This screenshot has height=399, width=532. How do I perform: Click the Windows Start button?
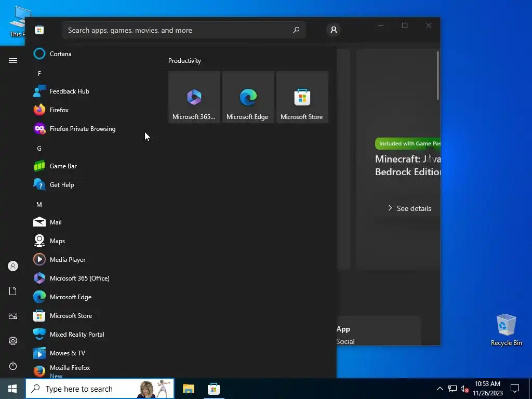pos(12,389)
